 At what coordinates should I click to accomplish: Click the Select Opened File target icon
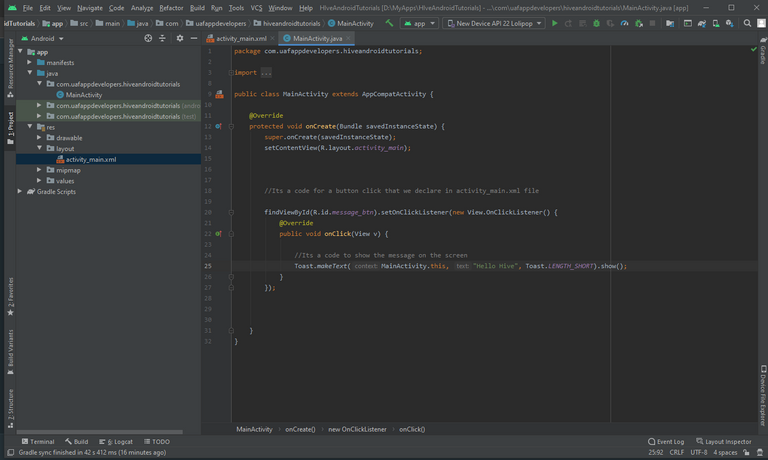(148, 38)
